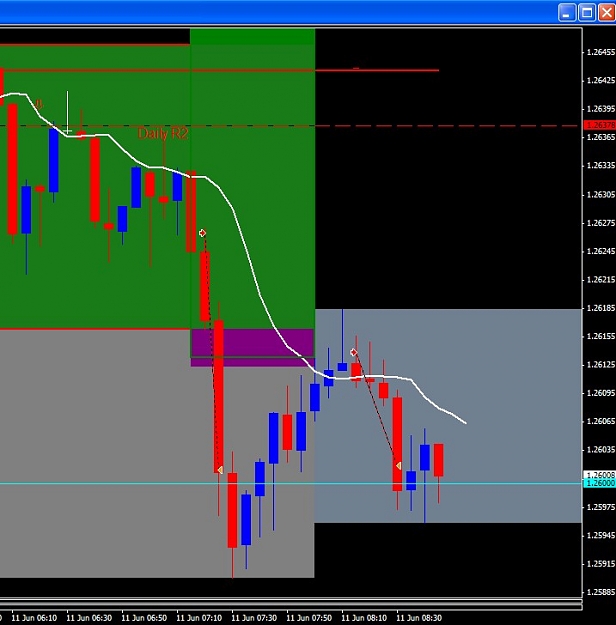Click the 1.25915 price scale label
This screenshot has width=616, height=625.
point(601,564)
